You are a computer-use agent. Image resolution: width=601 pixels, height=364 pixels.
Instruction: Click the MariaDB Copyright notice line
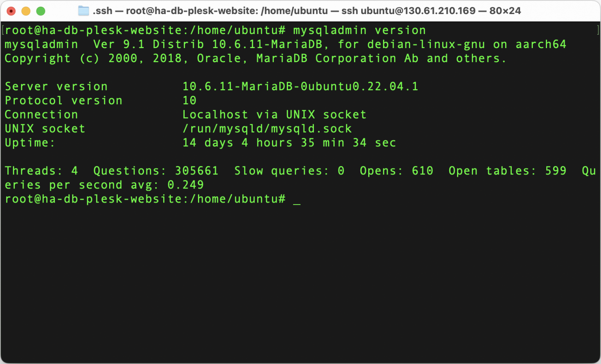pos(254,58)
